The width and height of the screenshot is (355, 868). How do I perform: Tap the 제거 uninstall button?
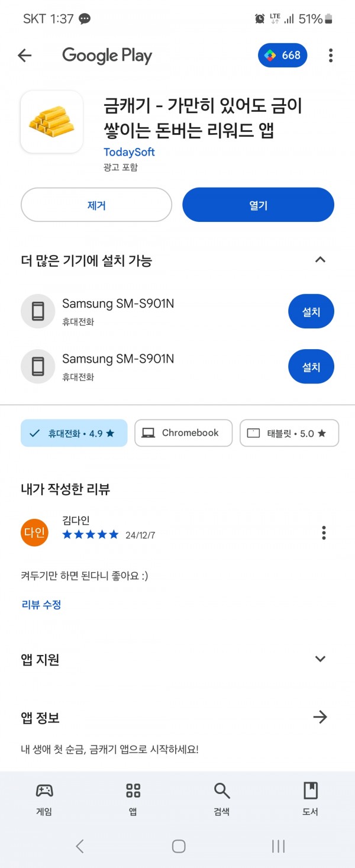tap(96, 205)
